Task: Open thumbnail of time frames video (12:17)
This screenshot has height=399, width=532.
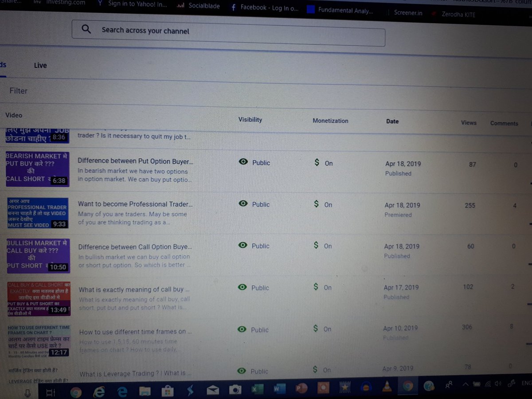Action: tap(39, 341)
